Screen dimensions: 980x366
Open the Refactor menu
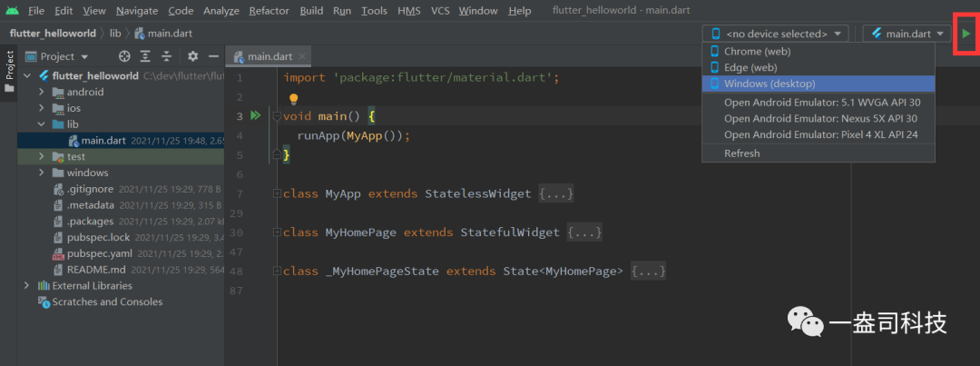point(269,11)
